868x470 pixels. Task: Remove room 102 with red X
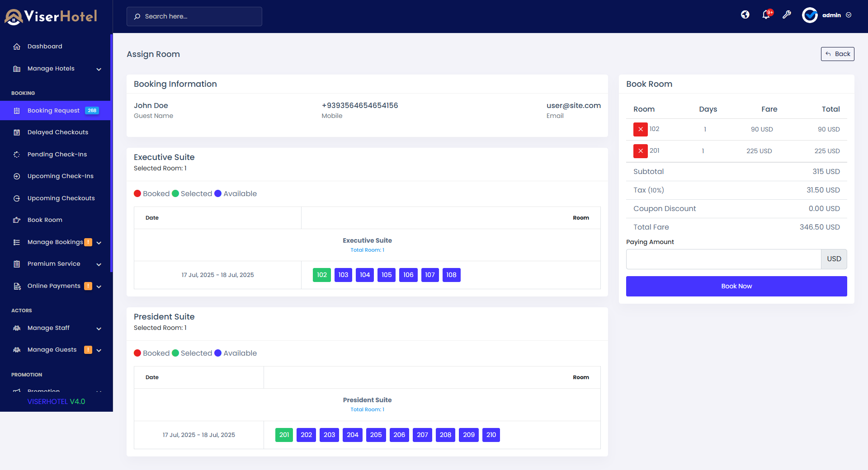pos(640,129)
